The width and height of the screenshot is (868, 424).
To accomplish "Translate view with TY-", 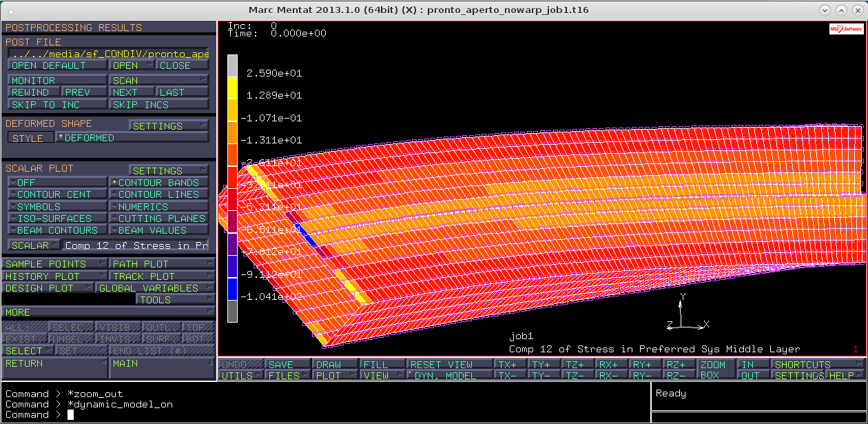I will coord(545,376).
